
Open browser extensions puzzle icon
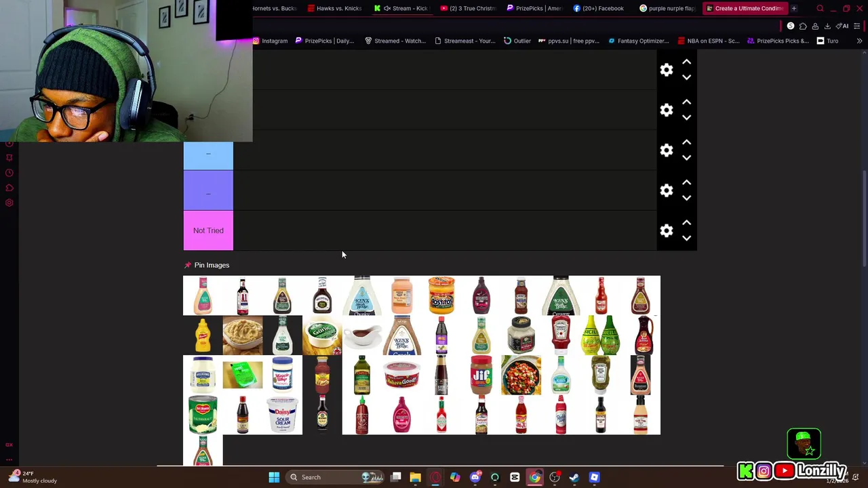point(803,26)
